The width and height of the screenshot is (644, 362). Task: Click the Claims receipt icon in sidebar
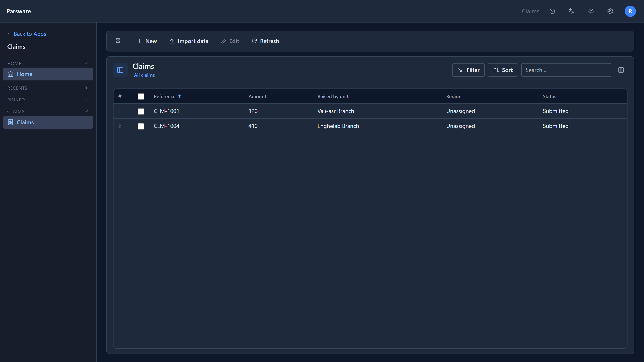coord(10,122)
